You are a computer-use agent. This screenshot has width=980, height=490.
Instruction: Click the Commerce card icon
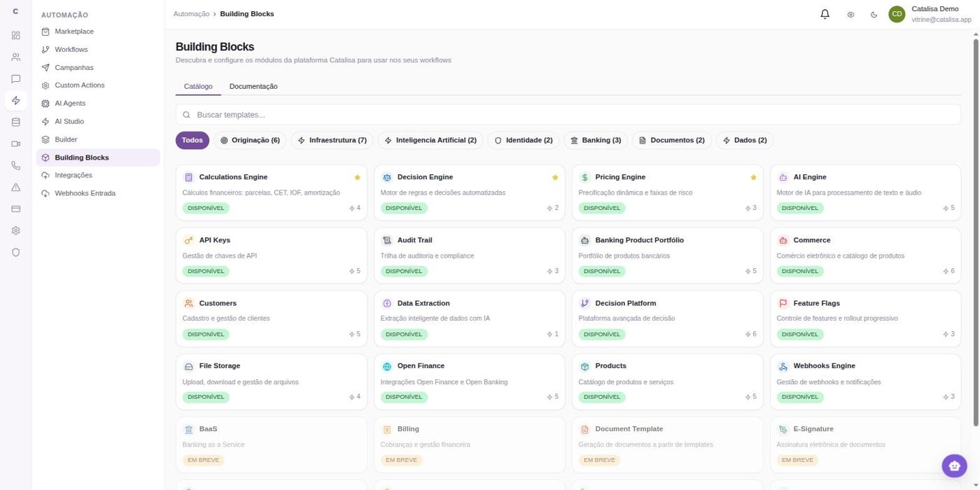pyautogui.click(x=783, y=240)
